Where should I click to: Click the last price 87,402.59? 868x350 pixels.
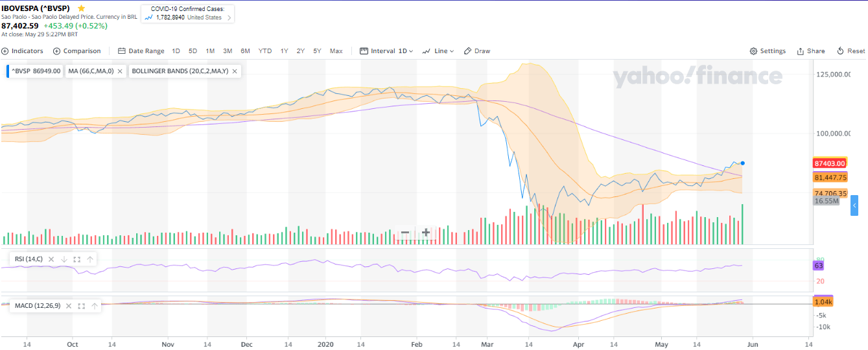tap(20, 25)
